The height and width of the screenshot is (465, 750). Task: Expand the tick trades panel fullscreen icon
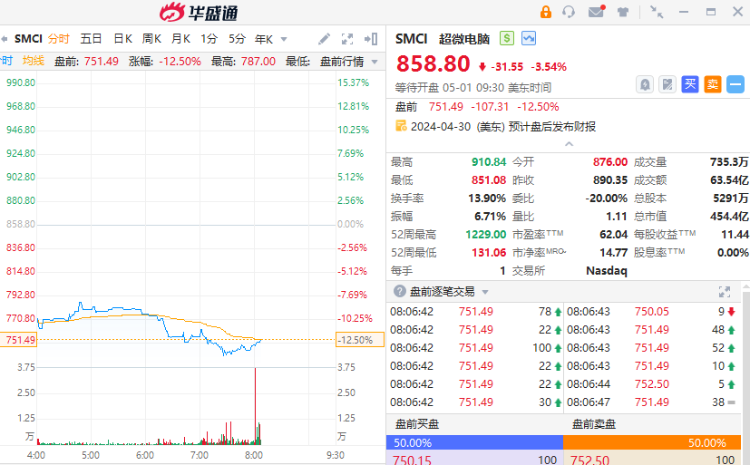tap(725, 292)
